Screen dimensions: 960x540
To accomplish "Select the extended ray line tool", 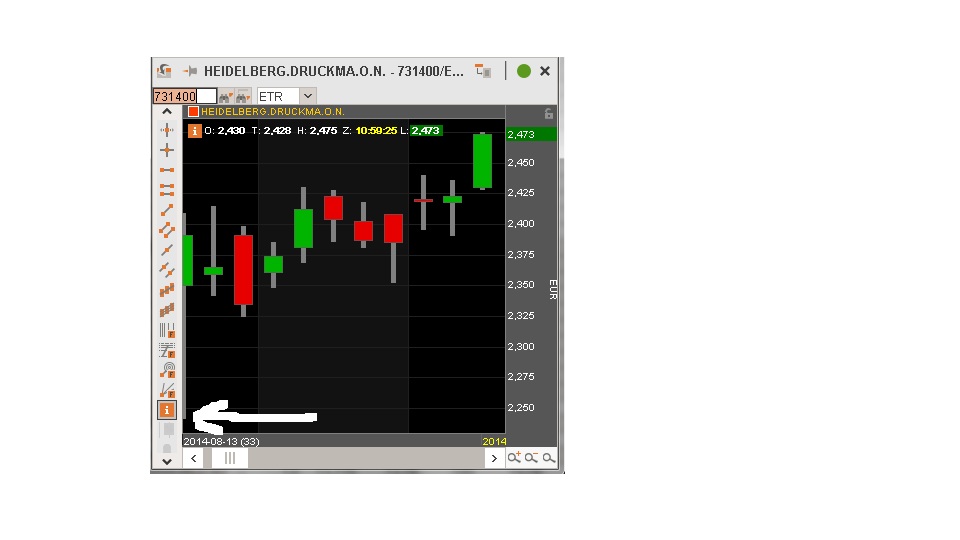I will pos(167,250).
